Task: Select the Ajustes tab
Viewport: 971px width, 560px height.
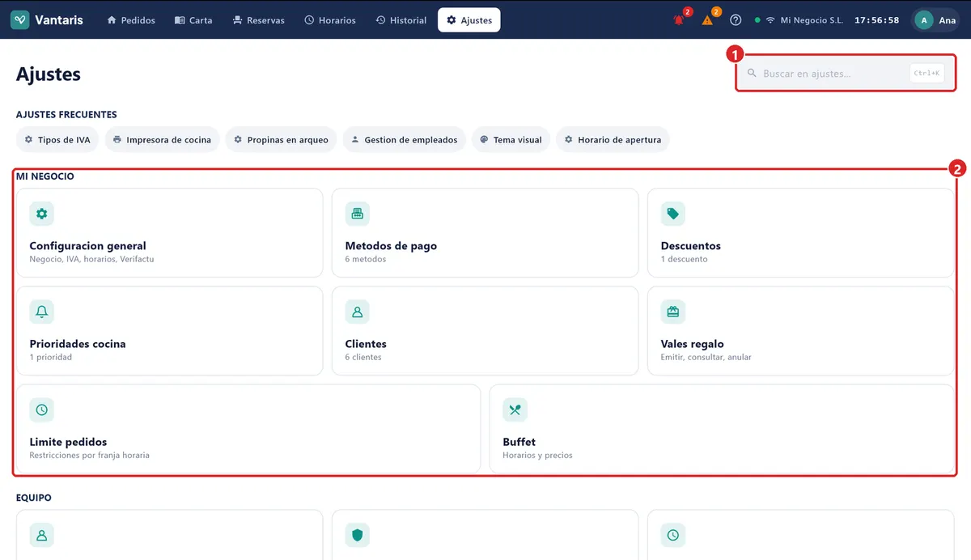Action: 469,20
